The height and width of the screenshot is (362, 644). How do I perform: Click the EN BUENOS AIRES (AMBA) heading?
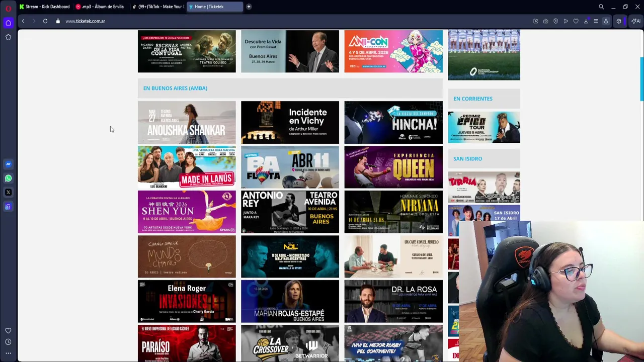175,88
